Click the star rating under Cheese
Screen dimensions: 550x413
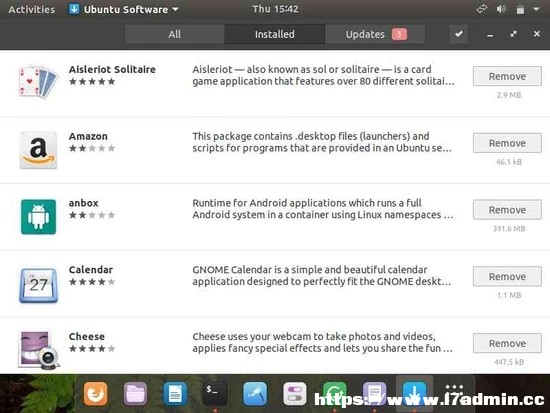point(92,348)
